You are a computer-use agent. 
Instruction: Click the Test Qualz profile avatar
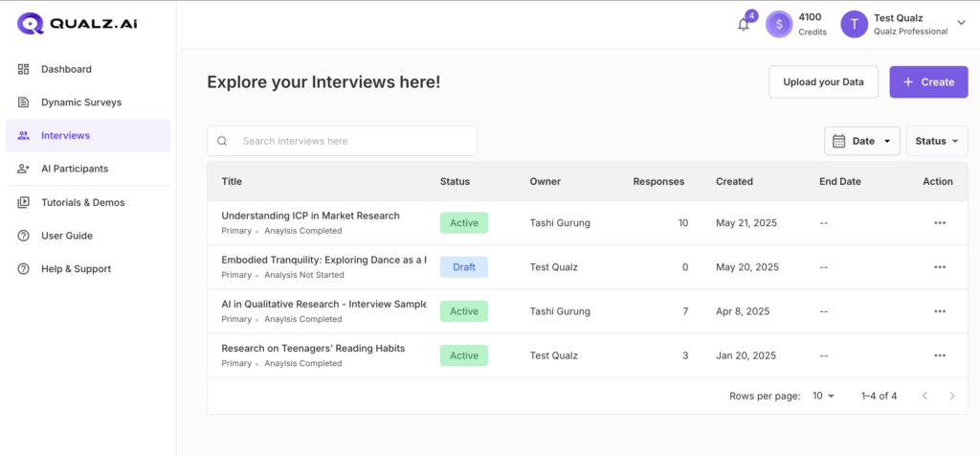pyautogui.click(x=854, y=24)
